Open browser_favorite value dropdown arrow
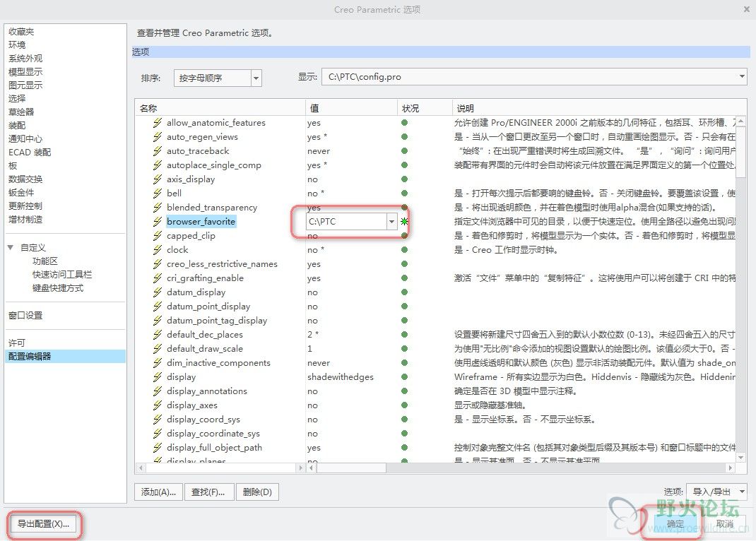This screenshot has height=541, width=756. click(x=391, y=222)
